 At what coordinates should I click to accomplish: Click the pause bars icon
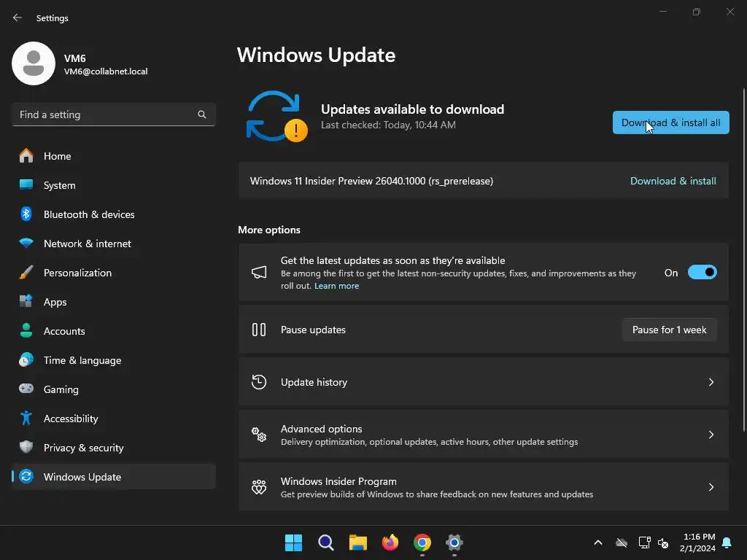coord(259,330)
